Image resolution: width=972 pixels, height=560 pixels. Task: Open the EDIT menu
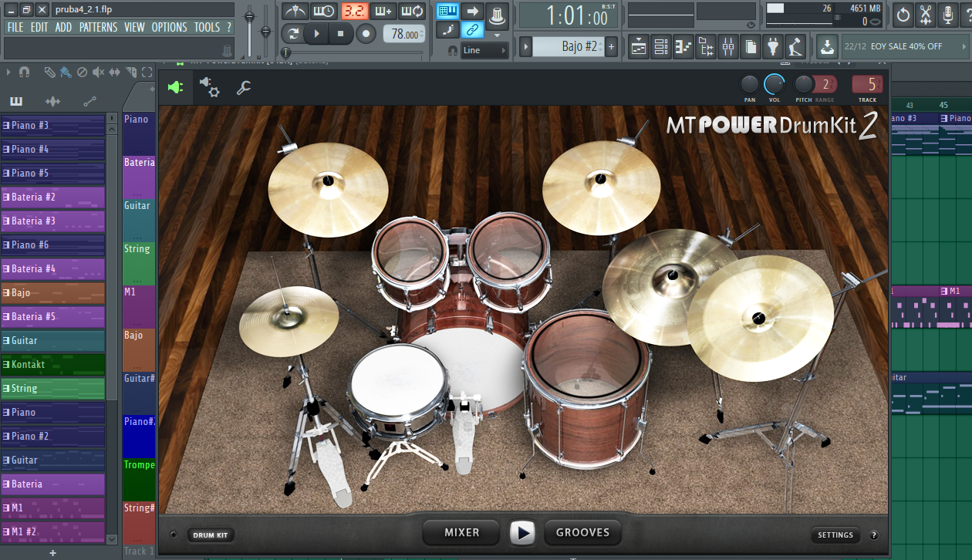39,27
